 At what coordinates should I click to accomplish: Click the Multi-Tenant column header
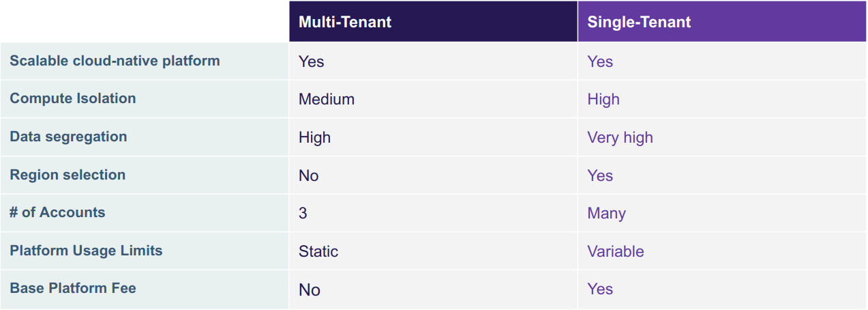(x=345, y=22)
